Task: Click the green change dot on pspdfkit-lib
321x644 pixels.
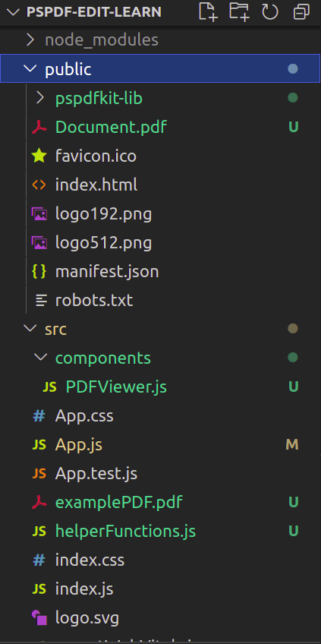Action: pyautogui.click(x=293, y=98)
